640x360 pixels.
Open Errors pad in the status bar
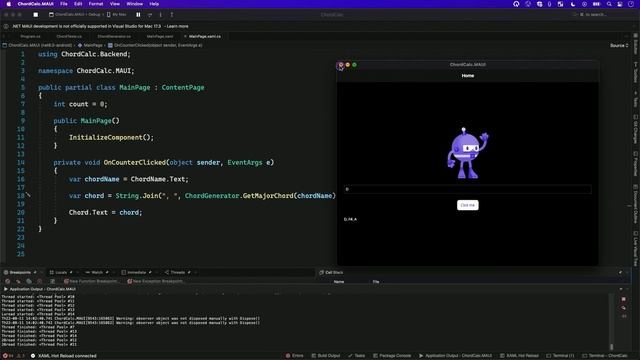(x=295, y=356)
